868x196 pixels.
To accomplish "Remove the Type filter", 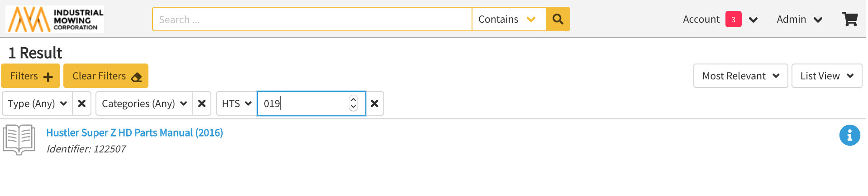I will [82, 103].
